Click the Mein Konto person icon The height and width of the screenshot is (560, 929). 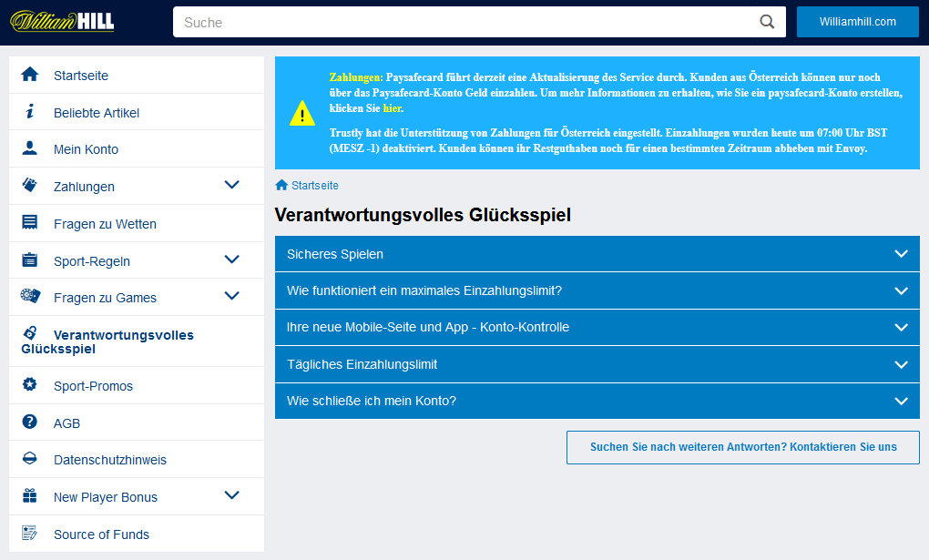pyautogui.click(x=30, y=148)
